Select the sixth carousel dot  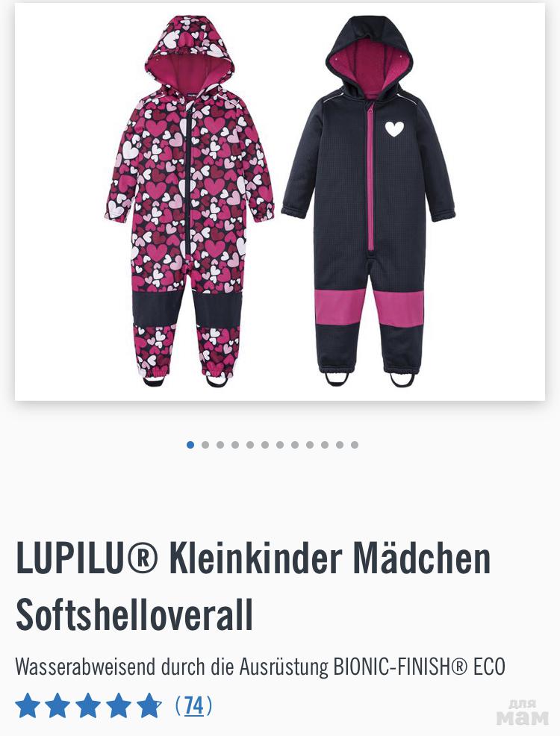265,444
